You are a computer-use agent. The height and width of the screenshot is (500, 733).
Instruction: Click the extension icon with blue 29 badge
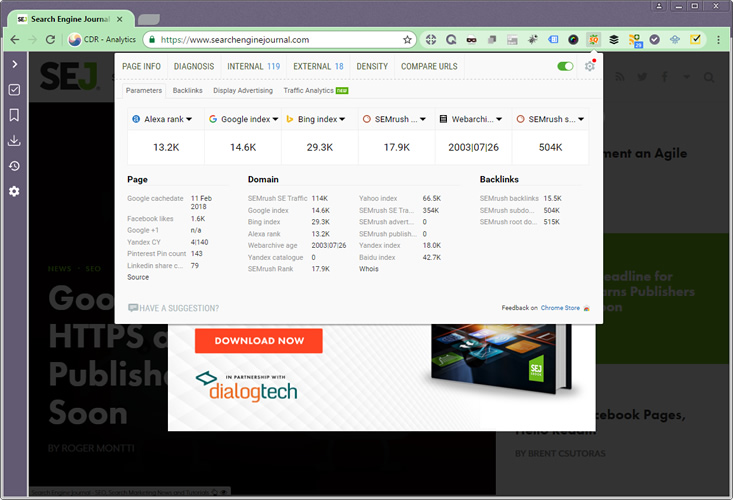pyautogui.click(x=635, y=41)
